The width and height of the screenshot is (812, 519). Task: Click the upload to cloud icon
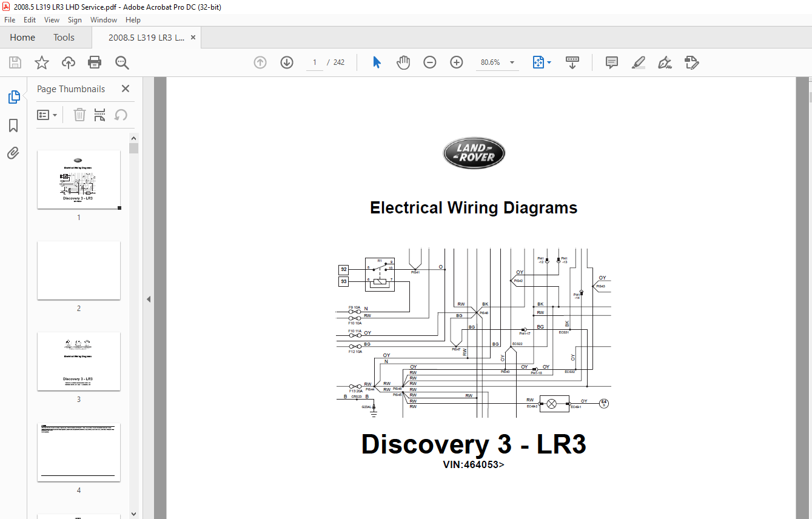click(69, 62)
